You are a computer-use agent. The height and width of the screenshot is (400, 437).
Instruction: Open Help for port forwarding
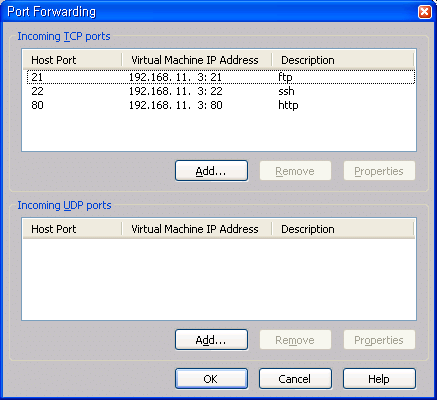(379, 379)
